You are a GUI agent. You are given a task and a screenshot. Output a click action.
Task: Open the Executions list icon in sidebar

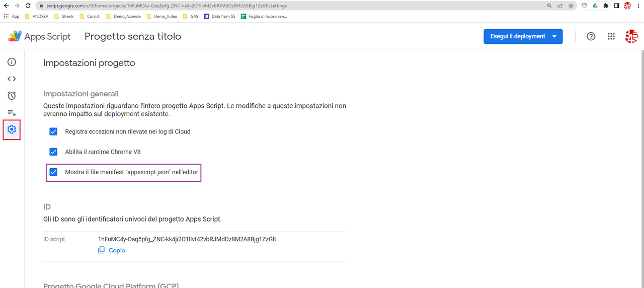(x=12, y=113)
